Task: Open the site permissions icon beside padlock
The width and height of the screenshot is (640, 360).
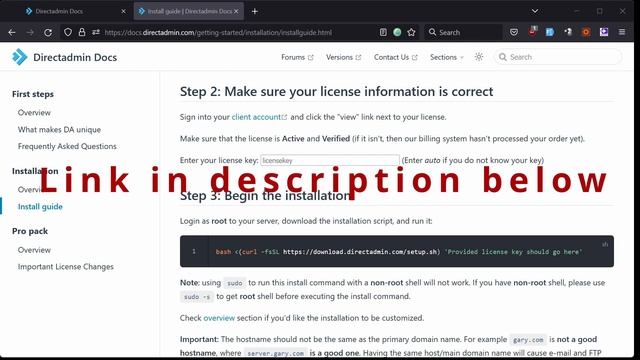Action: pos(96,32)
